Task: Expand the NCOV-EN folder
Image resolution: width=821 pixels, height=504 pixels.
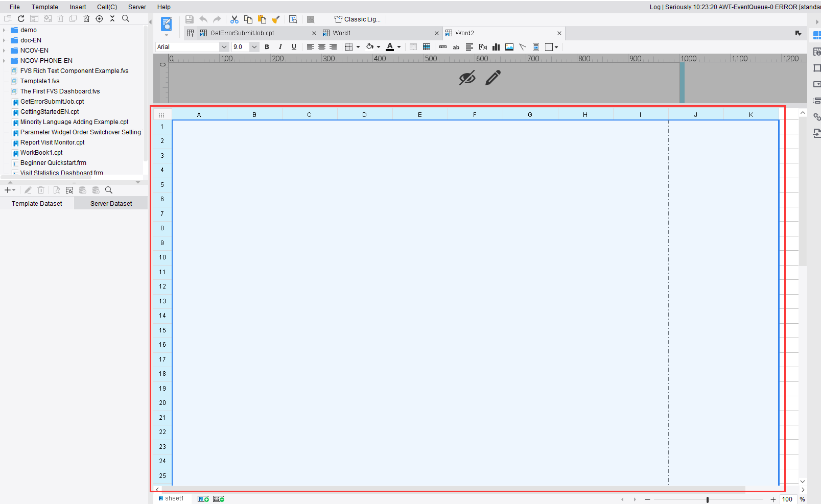Action: (x=4, y=50)
